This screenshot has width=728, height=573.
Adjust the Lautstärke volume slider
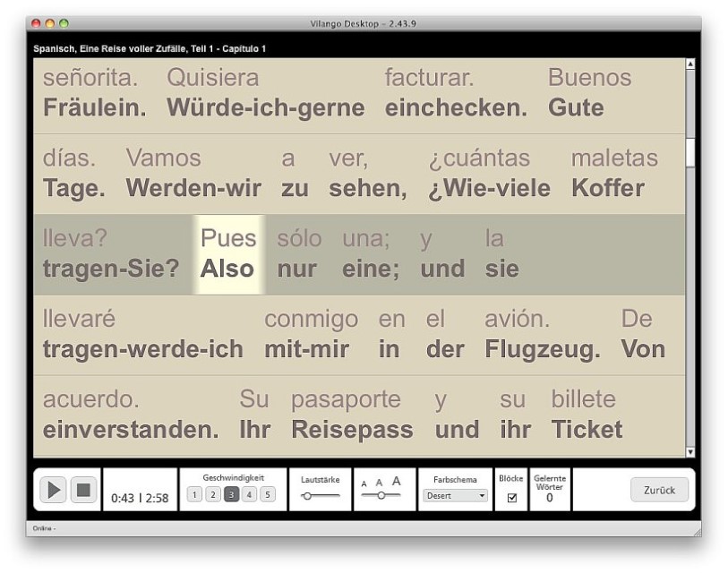(306, 496)
